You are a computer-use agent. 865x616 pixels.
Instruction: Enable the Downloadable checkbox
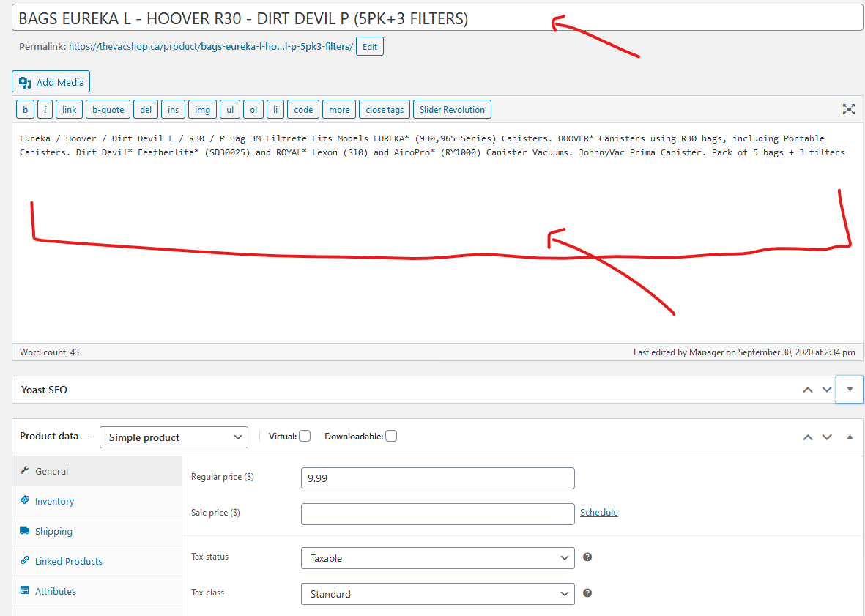coord(391,437)
